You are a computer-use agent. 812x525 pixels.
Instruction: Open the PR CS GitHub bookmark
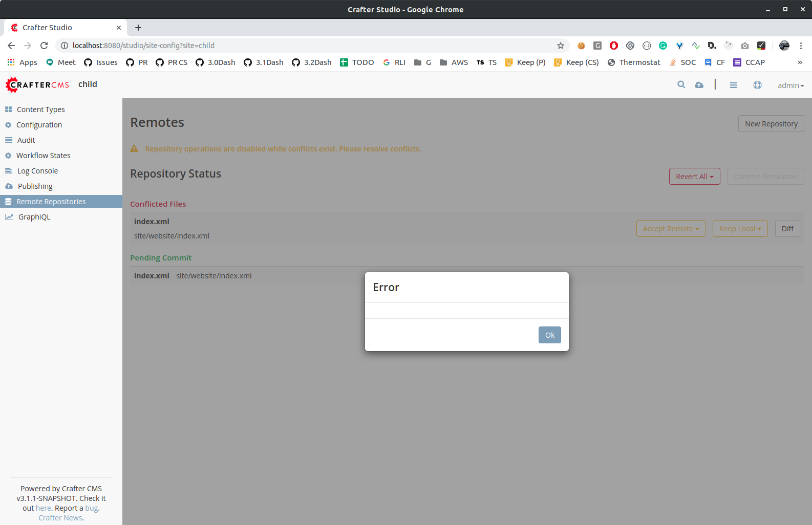click(x=172, y=62)
